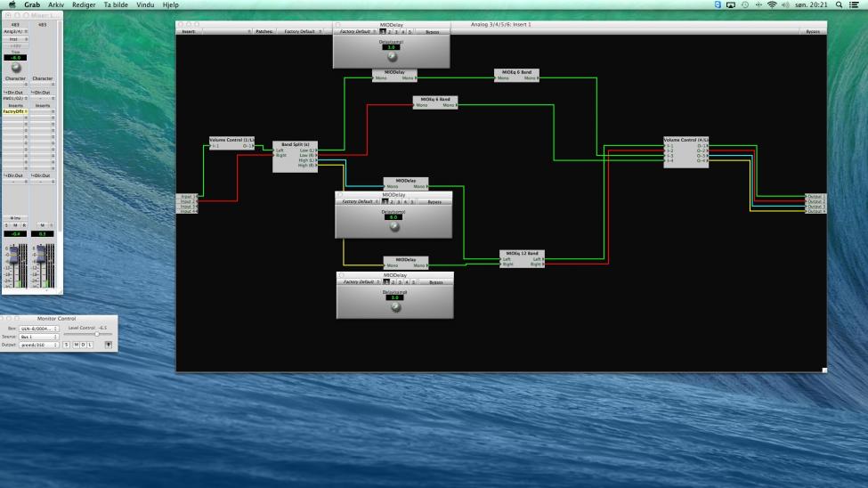The image size is (868, 488).
Task: Click the Input 2 port on graph
Action: (x=187, y=201)
